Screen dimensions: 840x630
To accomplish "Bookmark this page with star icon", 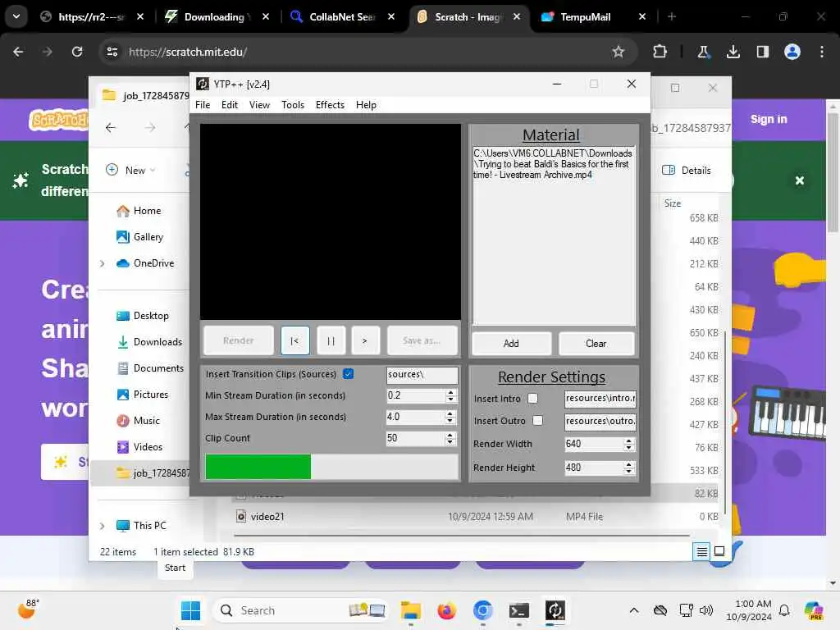I will (x=619, y=52).
